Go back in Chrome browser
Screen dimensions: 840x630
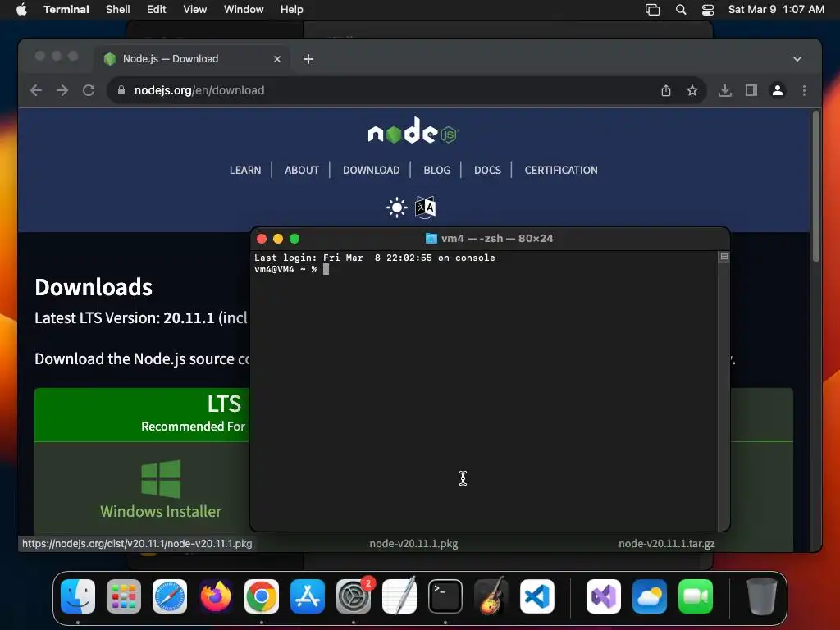[x=36, y=90]
